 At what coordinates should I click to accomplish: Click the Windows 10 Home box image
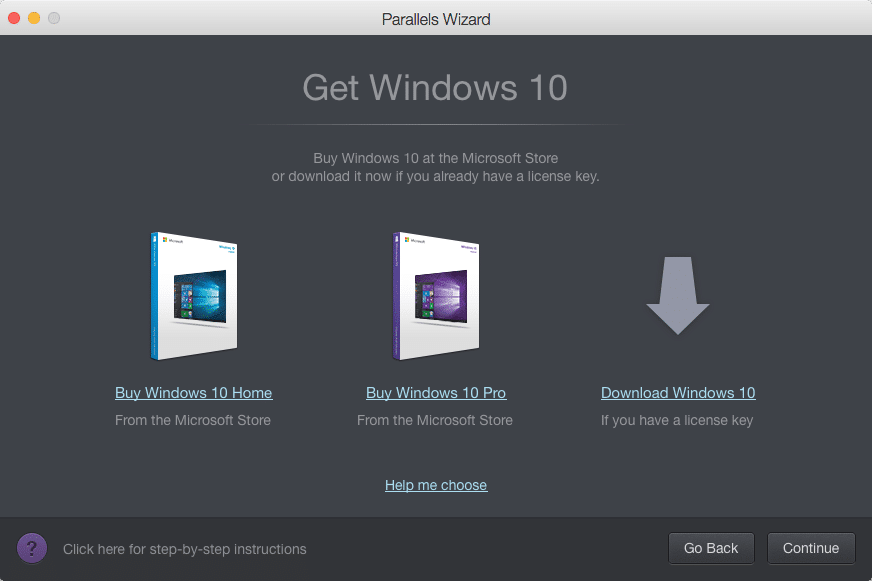pos(194,296)
